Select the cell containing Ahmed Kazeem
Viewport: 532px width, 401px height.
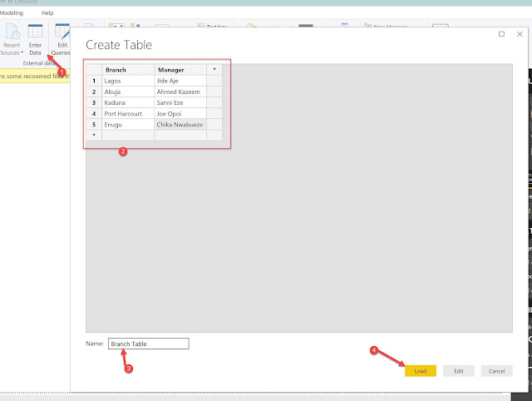[180, 92]
